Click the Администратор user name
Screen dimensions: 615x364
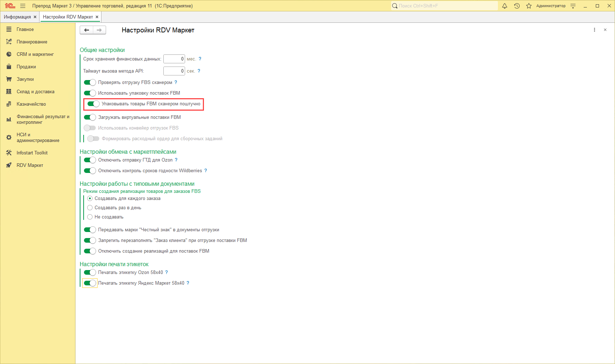click(x=551, y=6)
